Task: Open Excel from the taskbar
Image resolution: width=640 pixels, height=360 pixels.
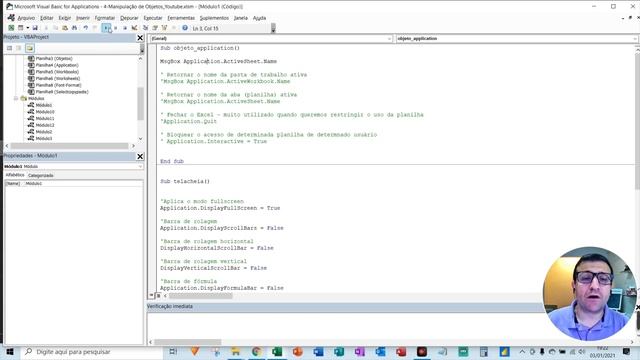Action: 277,352
